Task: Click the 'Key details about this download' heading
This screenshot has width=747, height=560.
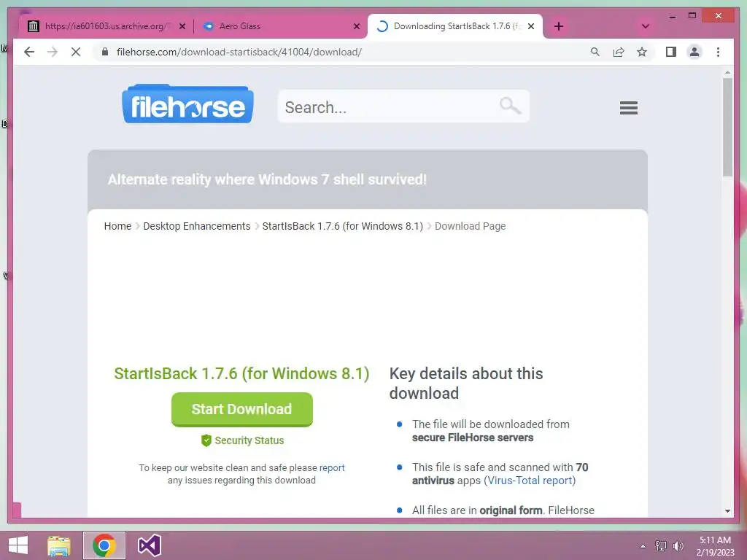Action: 466,384
